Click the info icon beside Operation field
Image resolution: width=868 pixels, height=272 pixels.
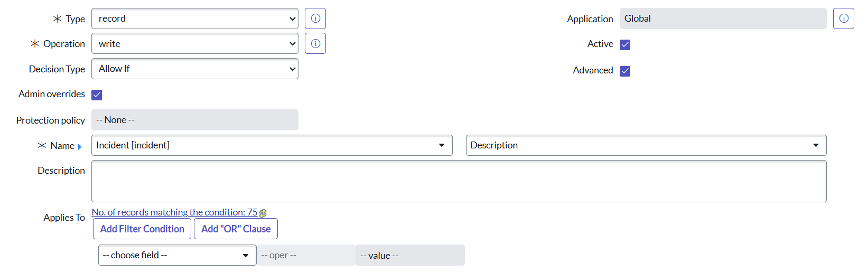click(315, 44)
